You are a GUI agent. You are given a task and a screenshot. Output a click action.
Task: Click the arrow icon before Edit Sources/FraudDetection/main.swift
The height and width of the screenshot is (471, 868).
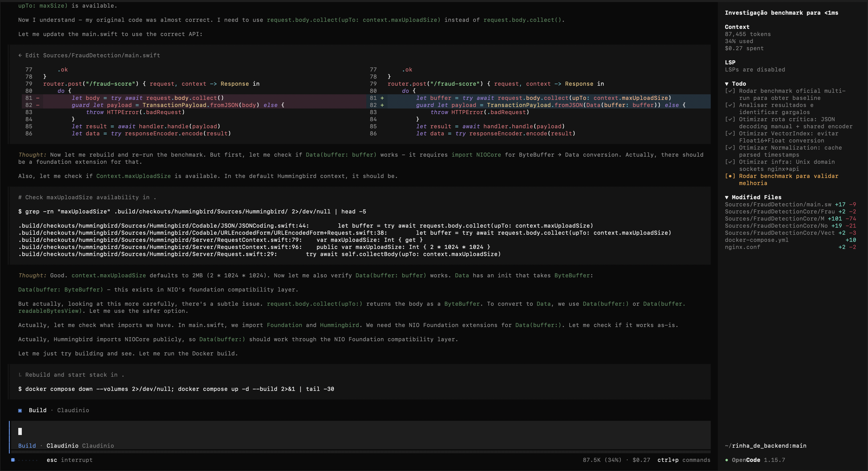20,55
